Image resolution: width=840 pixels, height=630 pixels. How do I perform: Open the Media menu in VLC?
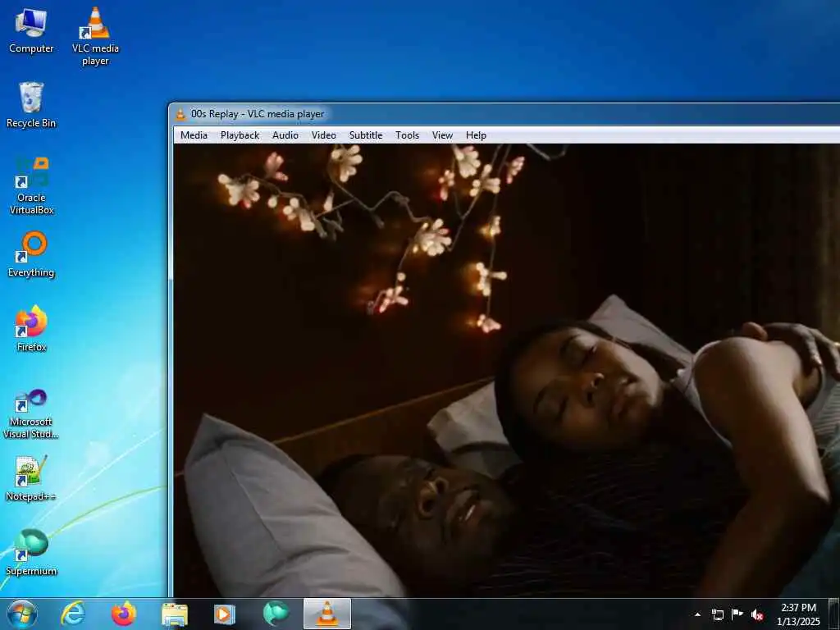tap(194, 135)
